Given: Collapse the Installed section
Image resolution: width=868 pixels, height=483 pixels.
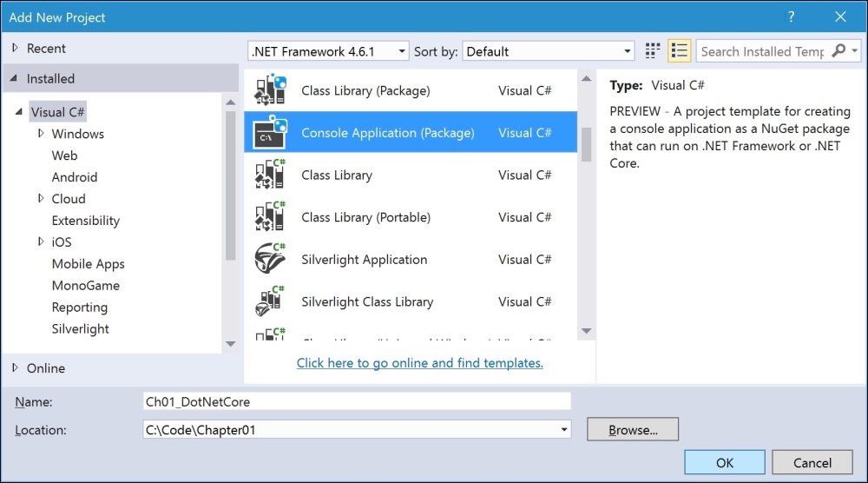Looking at the screenshot, I should [x=14, y=78].
